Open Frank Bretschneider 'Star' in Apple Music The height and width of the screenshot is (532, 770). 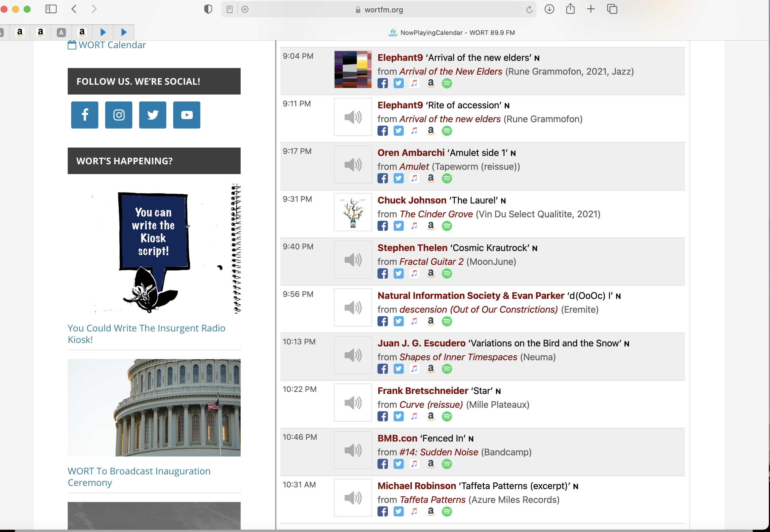pyautogui.click(x=414, y=417)
